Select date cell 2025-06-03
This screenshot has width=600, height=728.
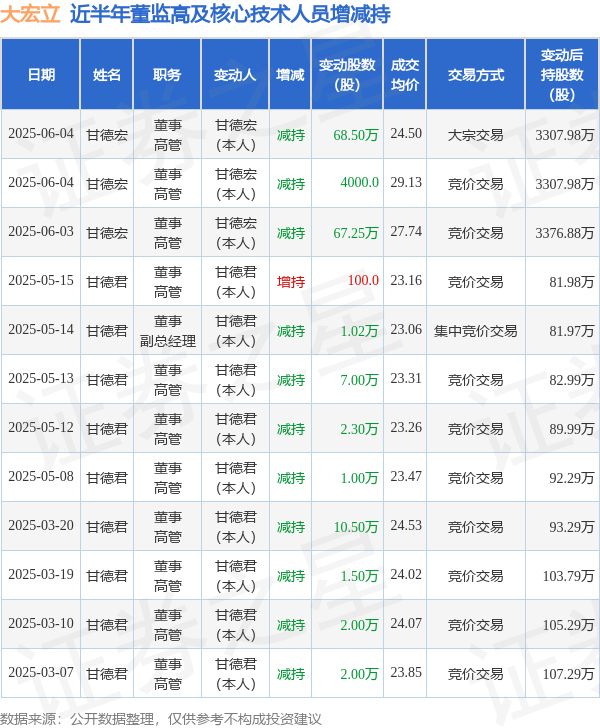41,232
